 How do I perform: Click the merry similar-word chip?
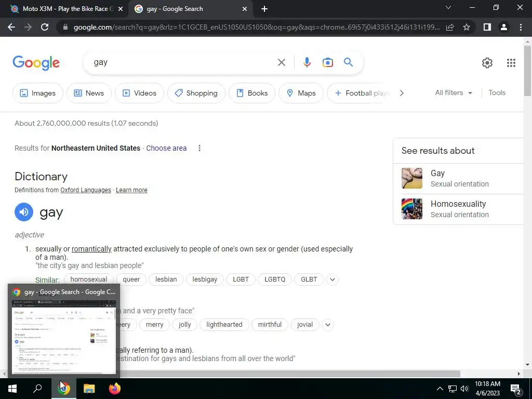(154, 325)
